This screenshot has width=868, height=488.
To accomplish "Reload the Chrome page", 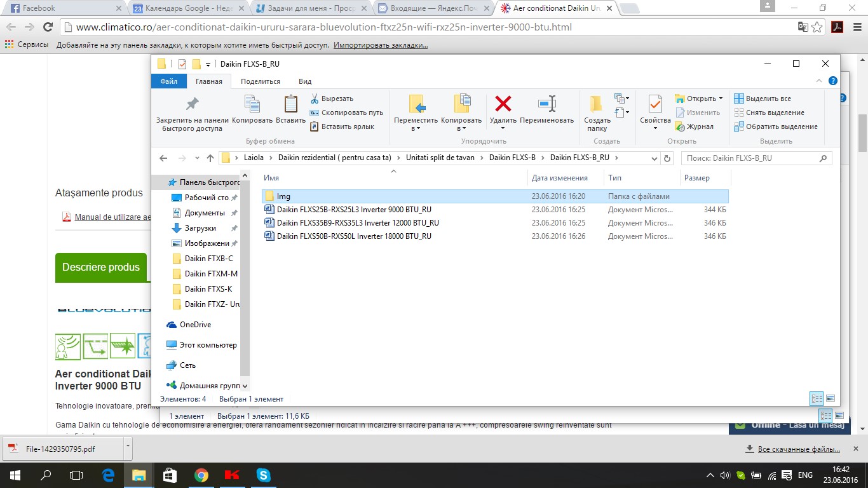I will pyautogui.click(x=48, y=27).
